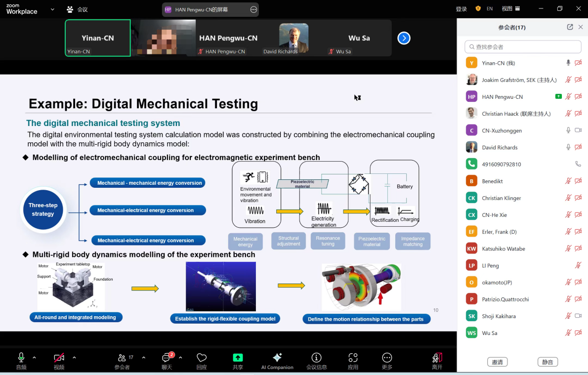
Task: Open the chat panel with unread messages
Action: click(167, 358)
